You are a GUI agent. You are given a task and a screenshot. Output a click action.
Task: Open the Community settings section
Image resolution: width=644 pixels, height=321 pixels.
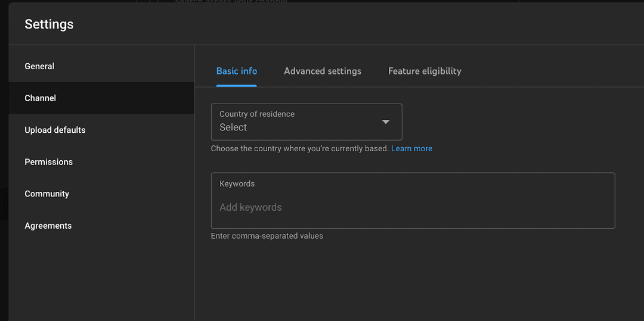(47, 194)
